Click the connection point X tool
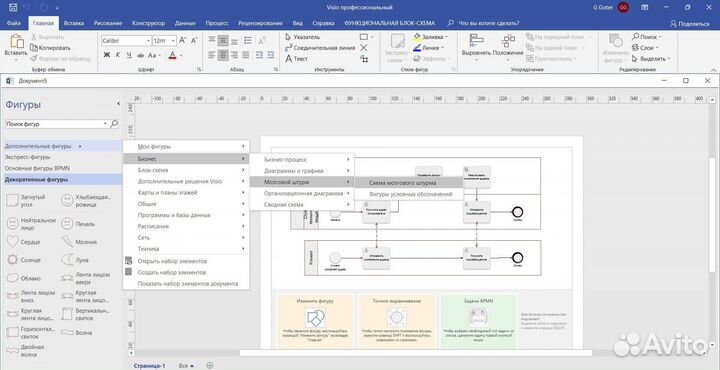The width and height of the screenshot is (720, 370). point(364,48)
